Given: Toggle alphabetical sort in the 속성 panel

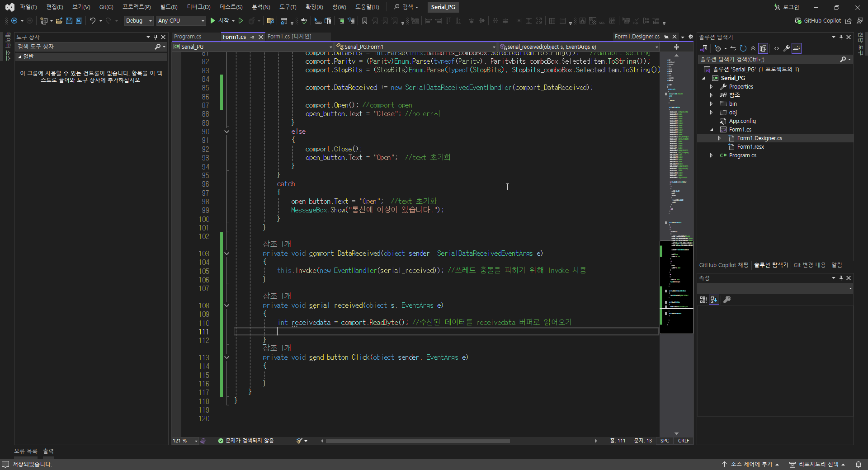Looking at the screenshot, I should tap(714, 300).
